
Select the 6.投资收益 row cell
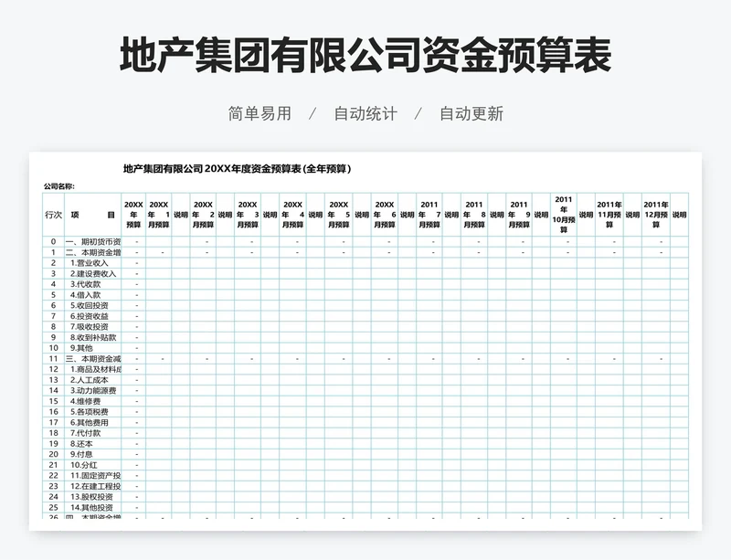(x=93, y=316)
